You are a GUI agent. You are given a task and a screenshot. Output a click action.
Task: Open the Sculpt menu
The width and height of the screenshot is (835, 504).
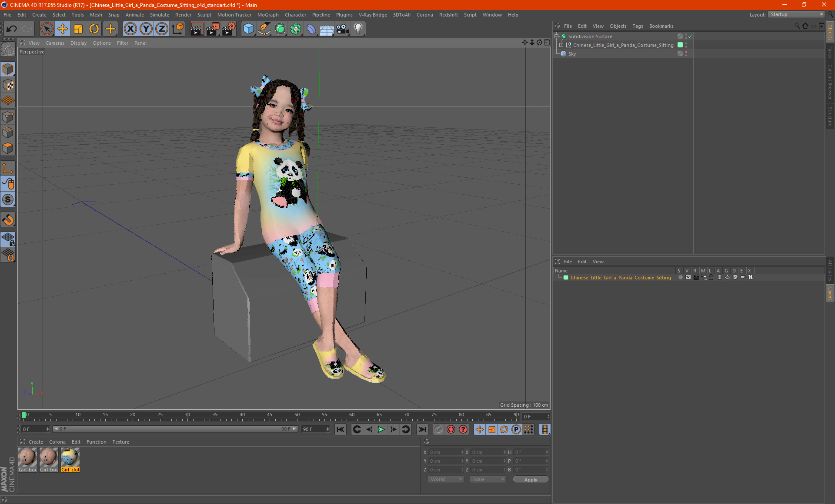pos(204,15)
